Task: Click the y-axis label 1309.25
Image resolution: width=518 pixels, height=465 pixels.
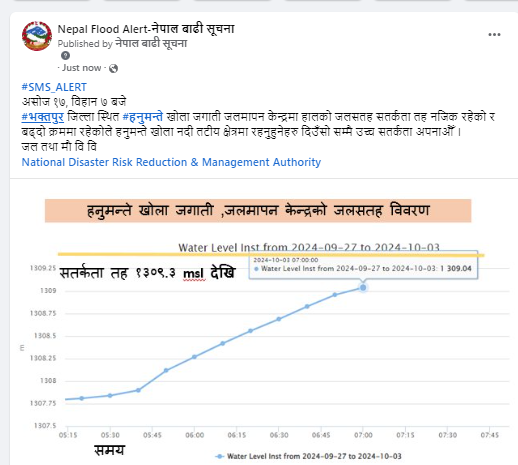Action: (43, 268)
